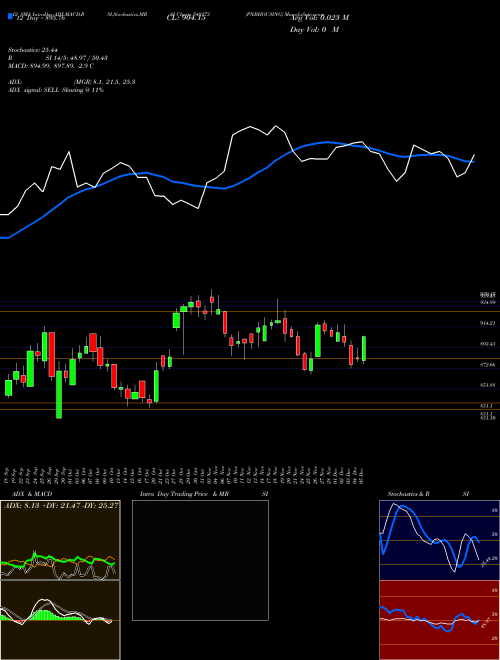Click the tall green candle that dips below 831
Viewport: 500px width, 660px height.
59,394
